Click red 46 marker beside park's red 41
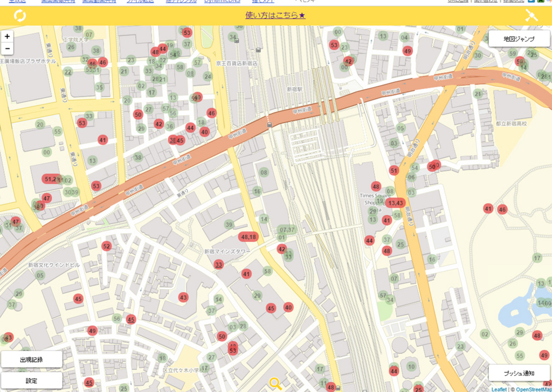This screenshot has height=392, width=552. pyautogui.click(x=502, y=210)
